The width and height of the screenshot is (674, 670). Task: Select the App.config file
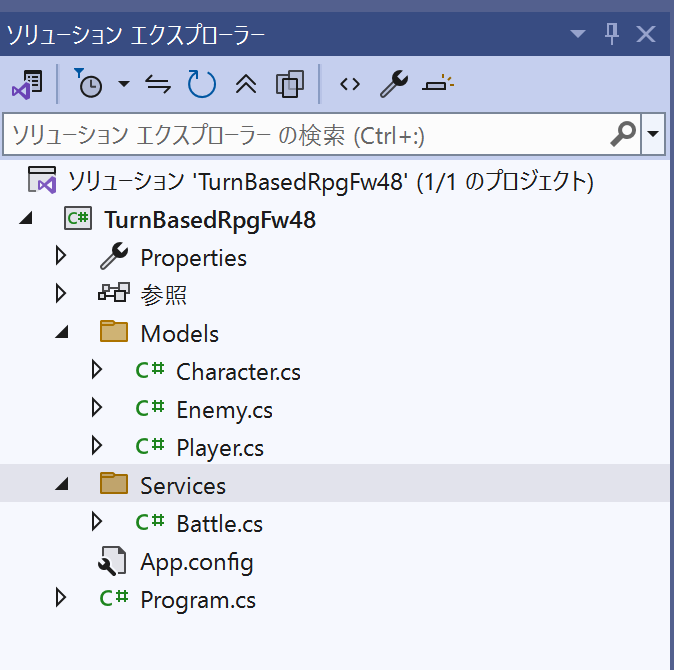[x=197, y=562]
